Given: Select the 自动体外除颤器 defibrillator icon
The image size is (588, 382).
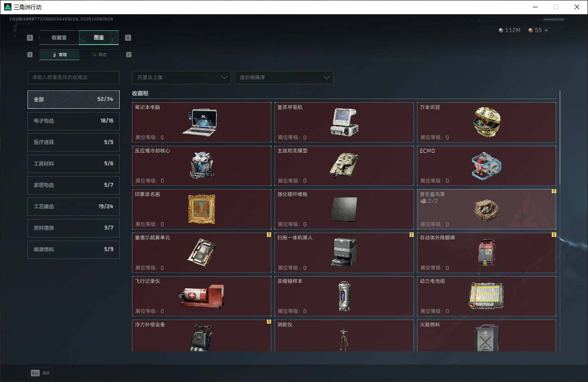Looking at the screenshot, I should point(486,252).
